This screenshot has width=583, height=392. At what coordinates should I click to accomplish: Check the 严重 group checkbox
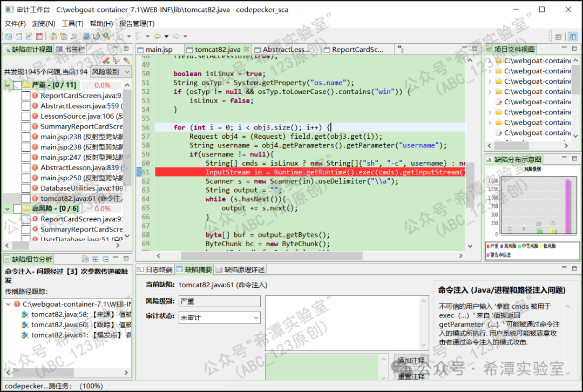click(17, 85)
